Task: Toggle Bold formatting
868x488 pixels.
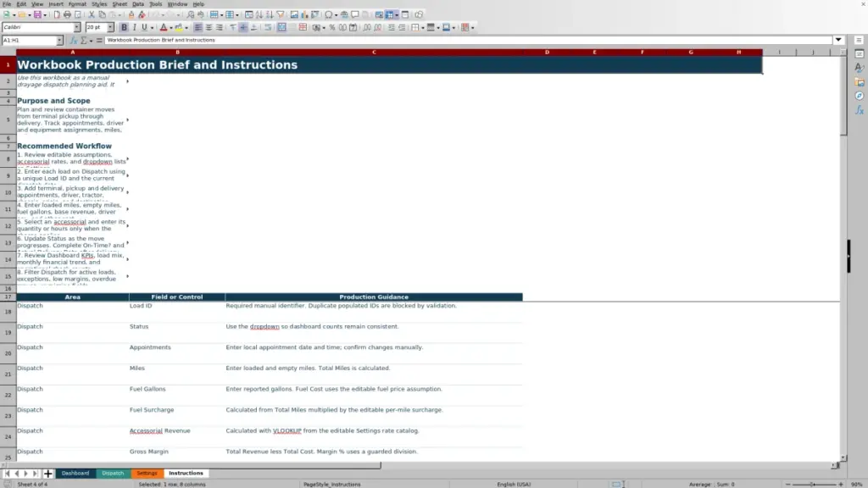Action: 124,28
